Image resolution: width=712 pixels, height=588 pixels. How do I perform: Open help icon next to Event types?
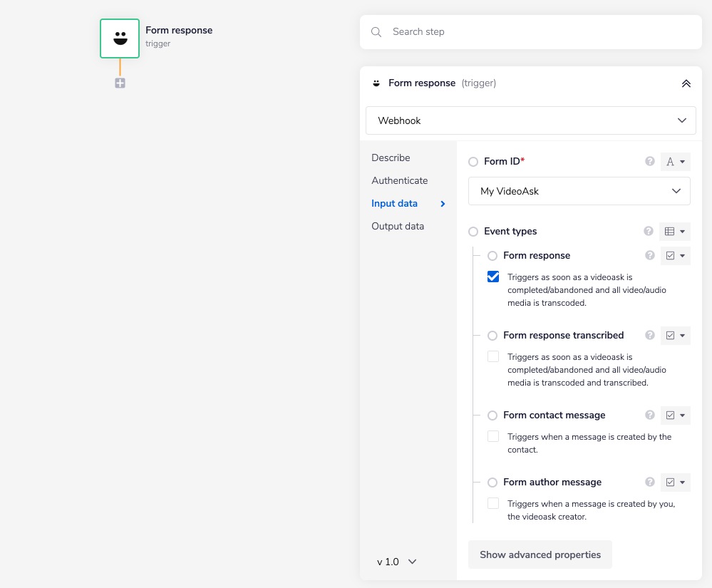click(x=649, y=232)
